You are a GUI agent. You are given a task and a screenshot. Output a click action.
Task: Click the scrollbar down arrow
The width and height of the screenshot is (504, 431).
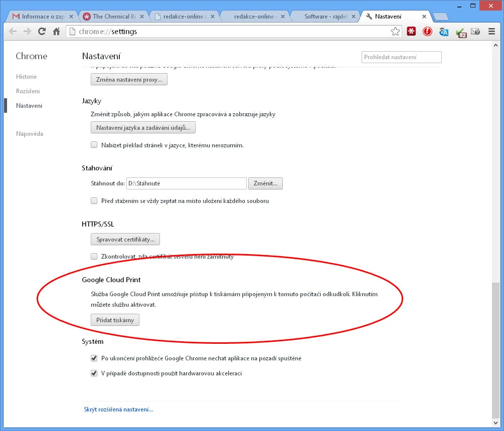tap(495, 423)
